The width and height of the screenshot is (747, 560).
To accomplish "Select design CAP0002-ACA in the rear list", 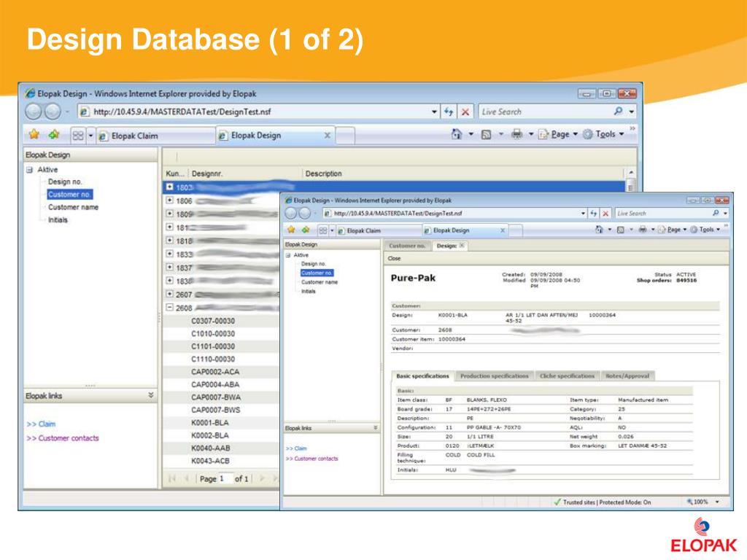I will coord(215,372).
